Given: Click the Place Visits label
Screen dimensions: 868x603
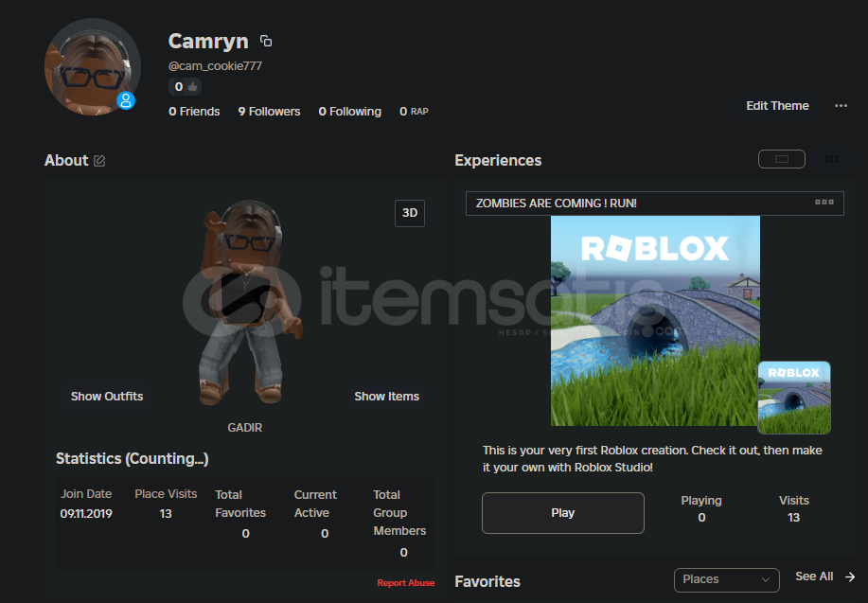Looking at the screenshot, I should [166, 494].
